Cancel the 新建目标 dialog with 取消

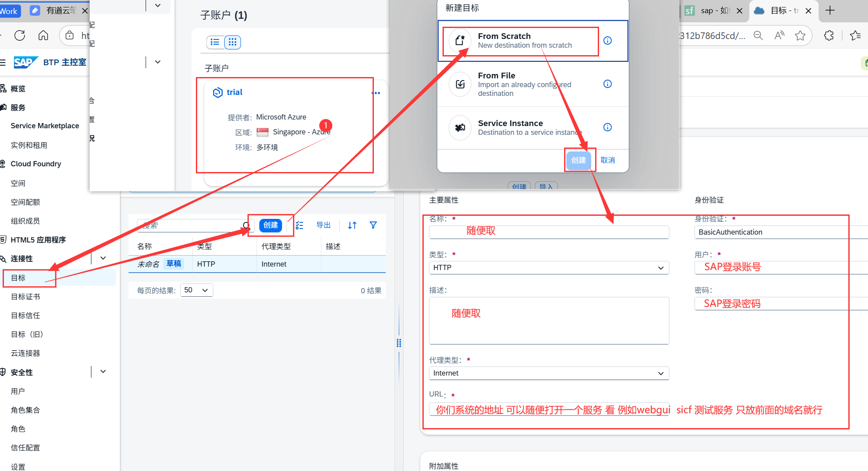(608, 160)
